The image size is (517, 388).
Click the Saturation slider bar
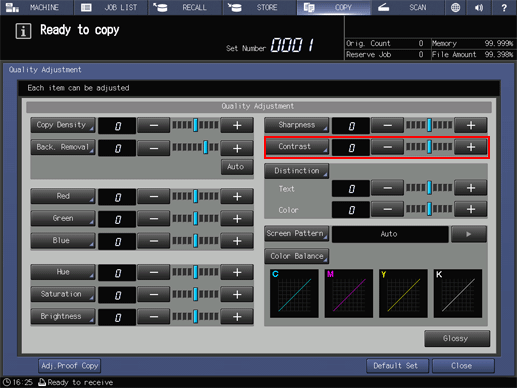(195, 294)
